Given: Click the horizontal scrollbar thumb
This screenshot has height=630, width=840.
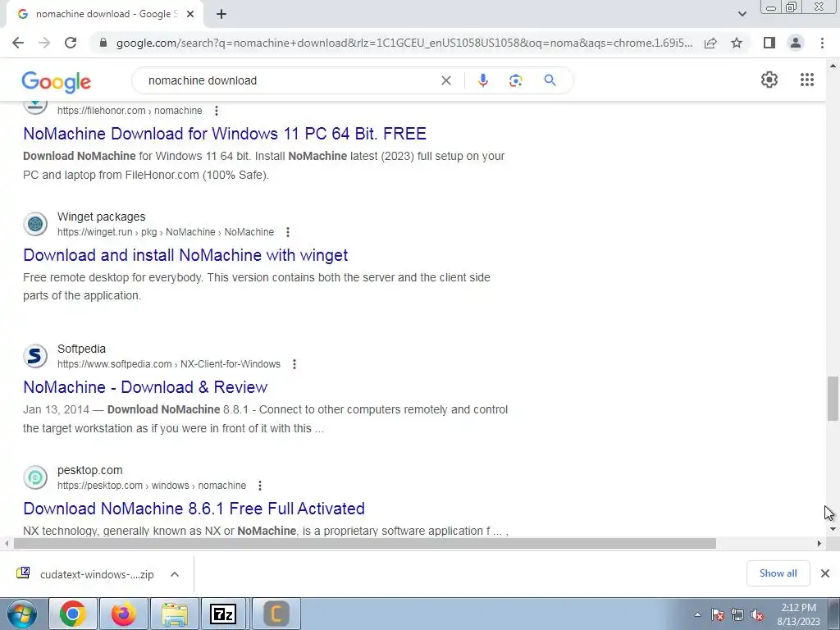Looking at the screenshot, I should [365, 544].
